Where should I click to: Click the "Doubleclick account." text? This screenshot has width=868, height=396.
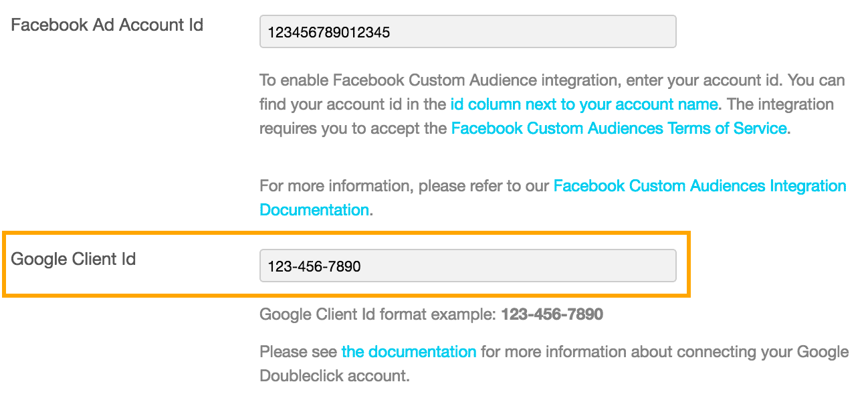click(334, 375)
